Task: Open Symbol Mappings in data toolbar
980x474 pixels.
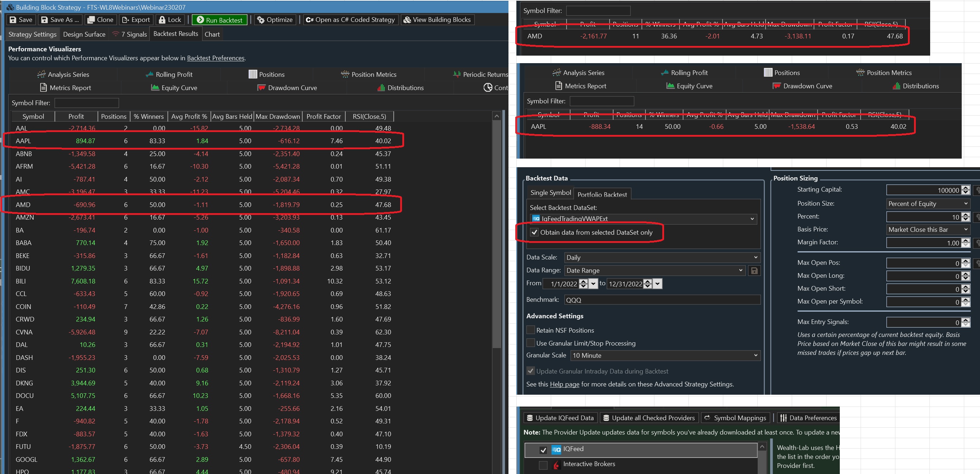Action: (x=735, y=418)
